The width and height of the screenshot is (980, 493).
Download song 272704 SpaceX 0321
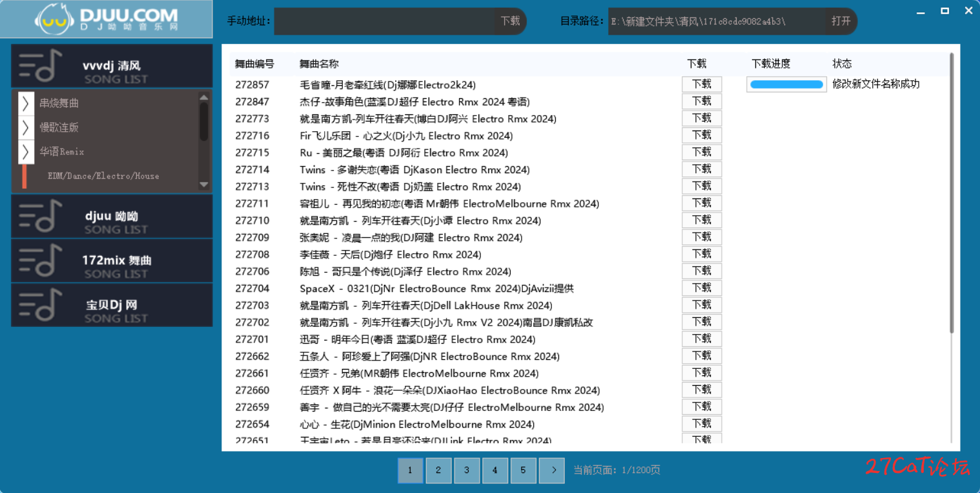(x=702, y=288)
